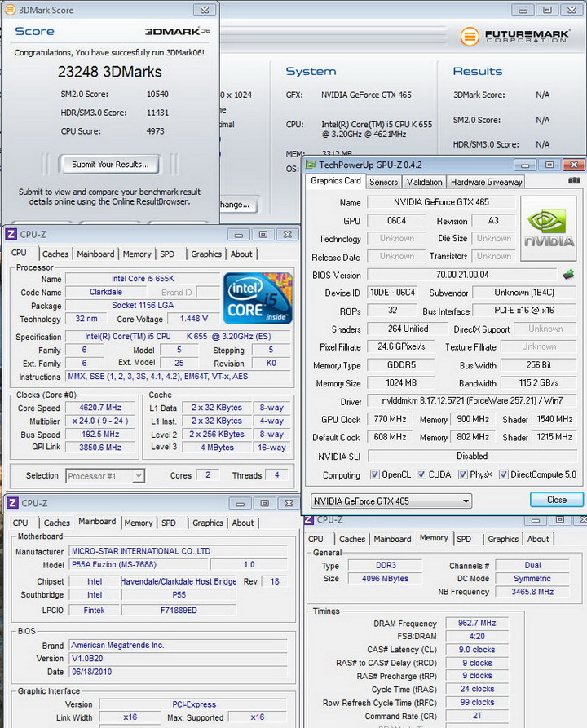Select SPD tab in CPU-Z Mainboard window
The image size is (587, 728).
pos(169,523)
